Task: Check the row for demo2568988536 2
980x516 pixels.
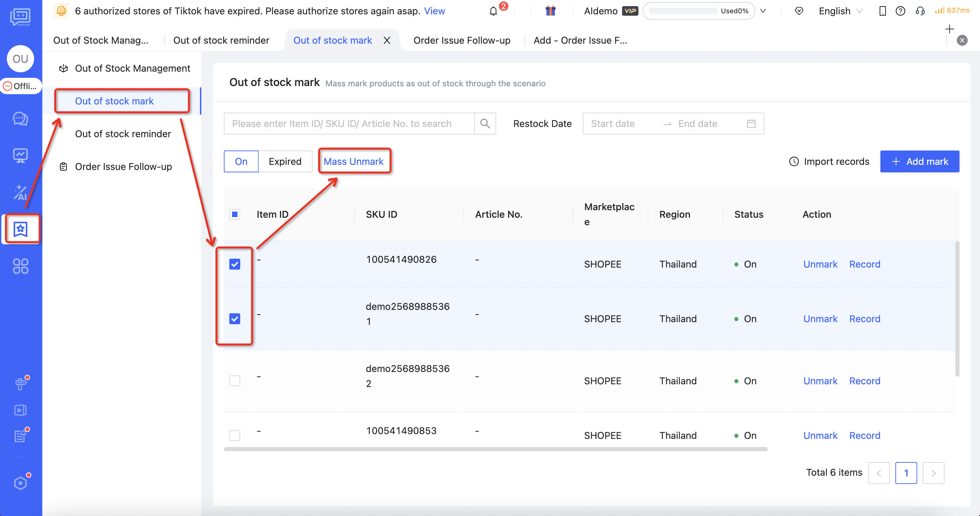Action: click(x=235, y=381)
